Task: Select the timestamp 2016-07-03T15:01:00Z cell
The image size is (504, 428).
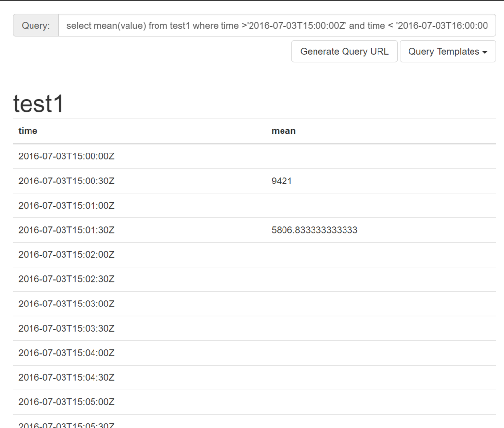Action: click(x=66, y=206)
